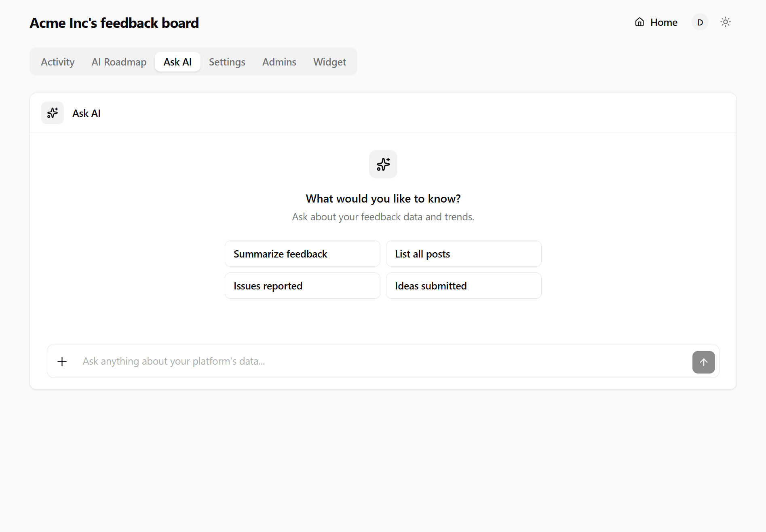Select the Ask AI tab

tap(177, 61)
